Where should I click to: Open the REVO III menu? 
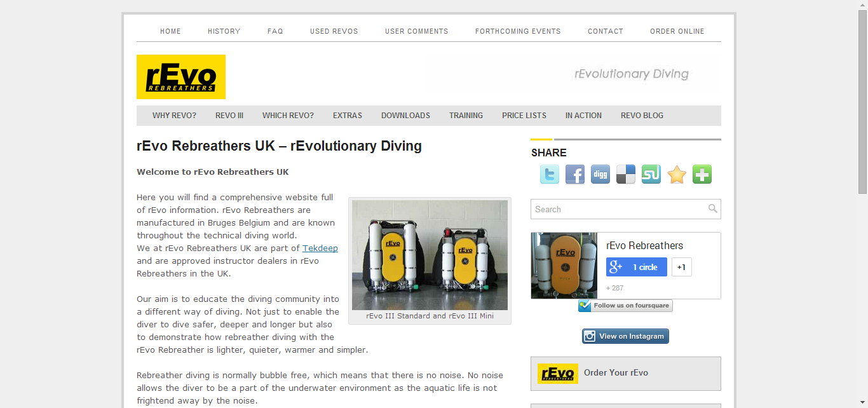(x=229, y=116)
